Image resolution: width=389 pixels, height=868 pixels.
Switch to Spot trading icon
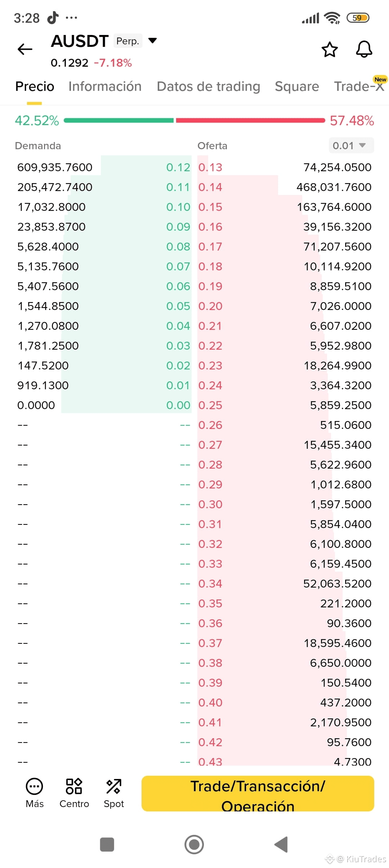pos(113,786)
